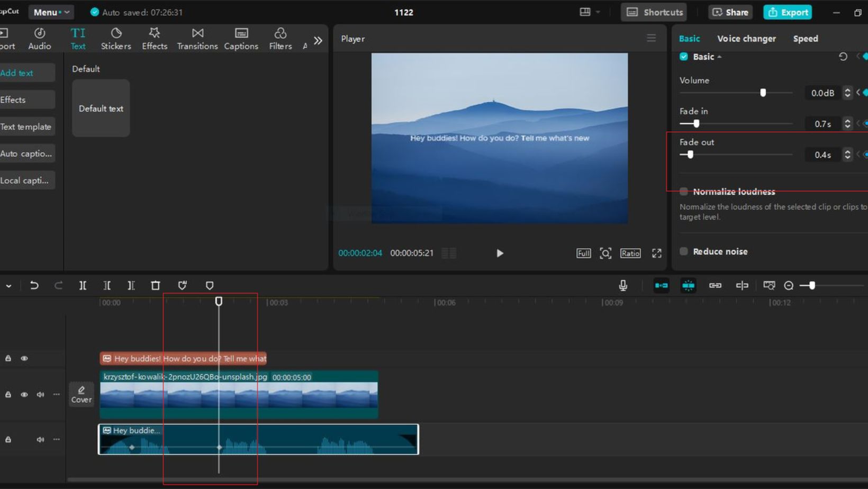Viewport: 868px width, 489px height.
Task: Delete left of playhead trim tool
Action: point(107,285)
